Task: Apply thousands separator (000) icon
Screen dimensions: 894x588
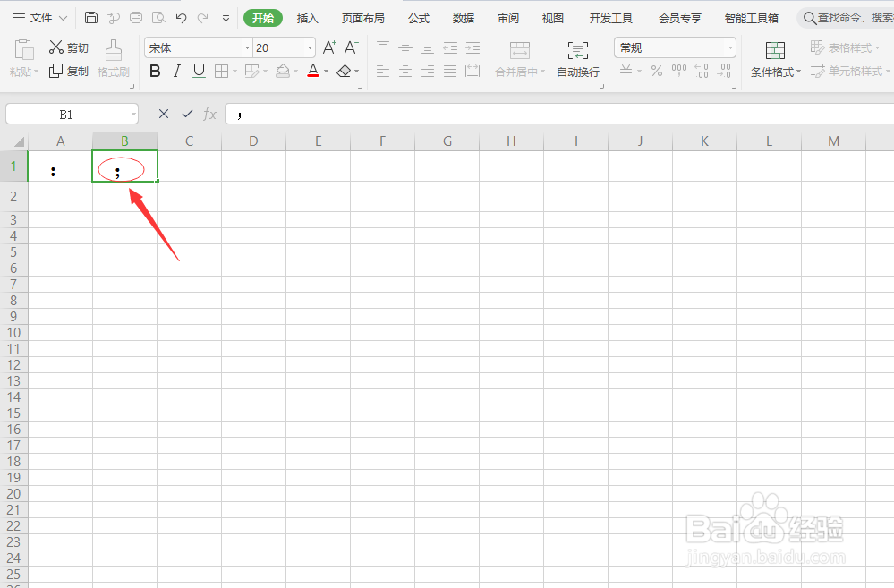Action: [679, 72]
